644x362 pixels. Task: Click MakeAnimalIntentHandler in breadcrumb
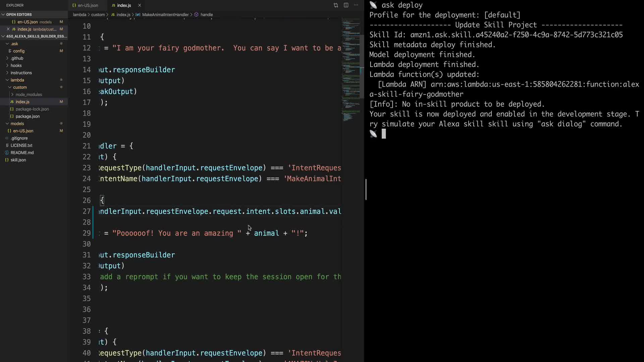[x=165, y=15]
